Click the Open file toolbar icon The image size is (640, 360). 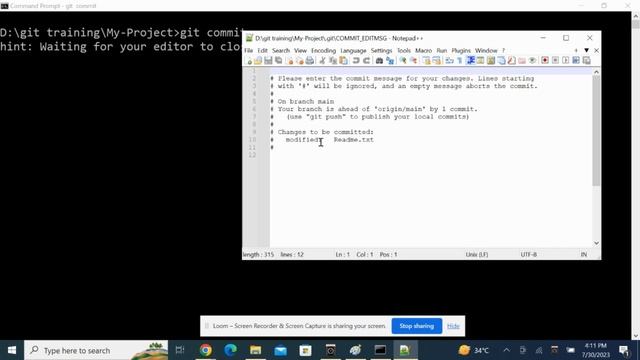(x=258, y=61)
